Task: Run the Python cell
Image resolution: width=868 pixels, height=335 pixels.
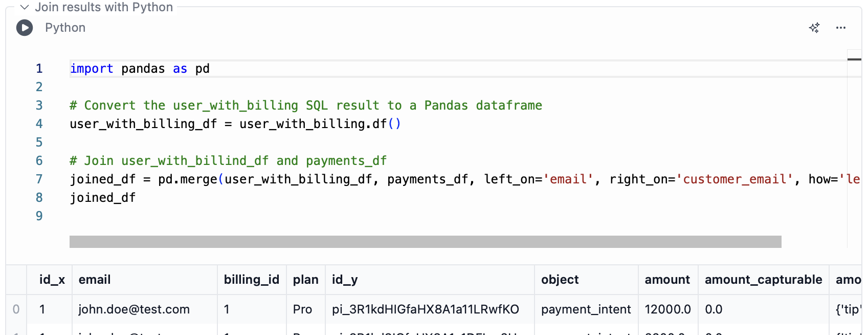Action: pyautogui.click(x=25, y=28)
